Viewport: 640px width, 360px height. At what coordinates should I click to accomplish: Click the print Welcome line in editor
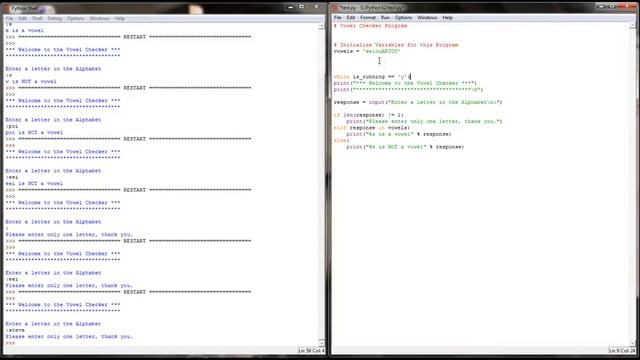click(x=405, y=83)
